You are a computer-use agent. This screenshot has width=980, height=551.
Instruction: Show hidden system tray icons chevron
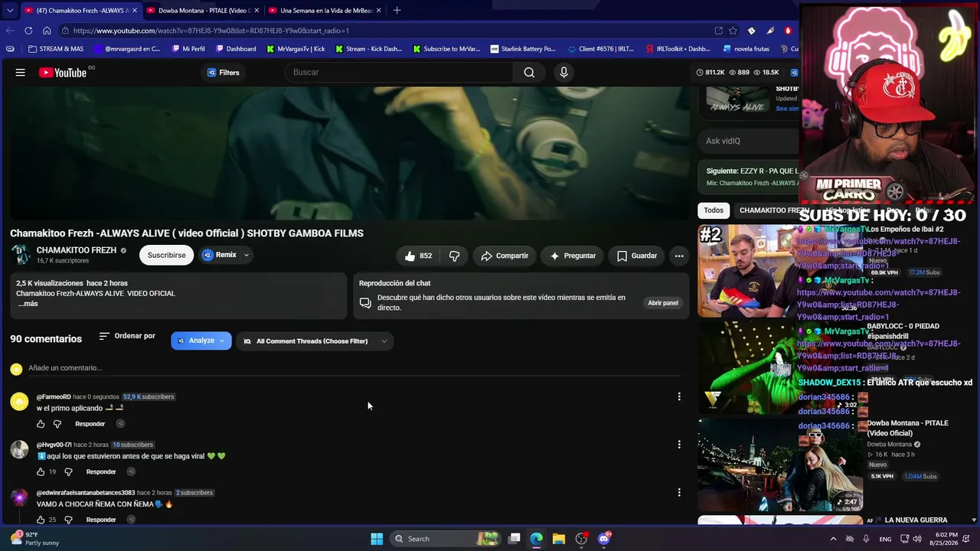(834, 539)
